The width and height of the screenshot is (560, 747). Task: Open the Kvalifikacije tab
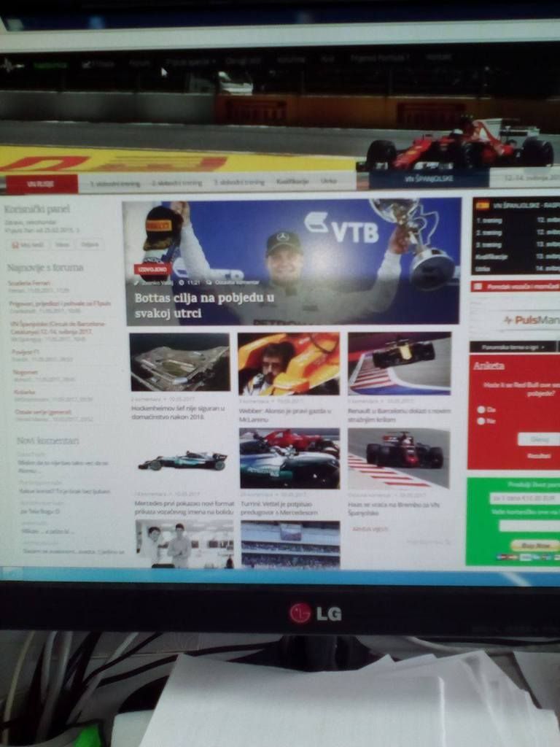(292, 181)
